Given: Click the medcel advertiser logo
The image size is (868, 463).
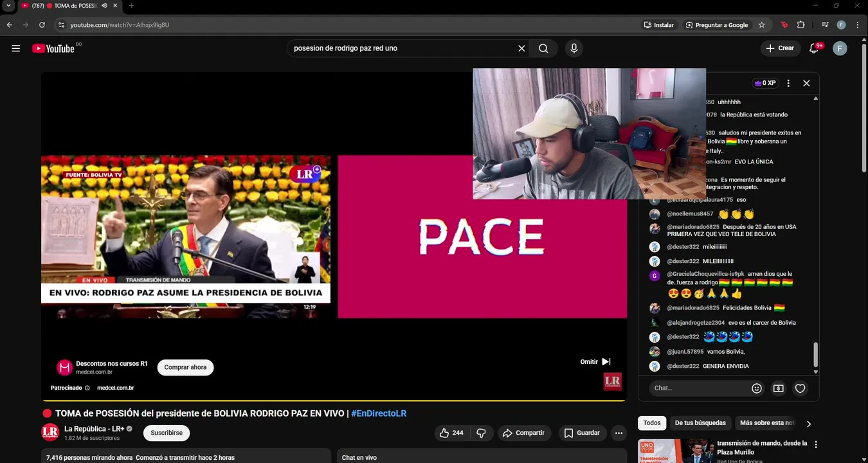Looking at the screenshot, I should [x=64, y=367].
